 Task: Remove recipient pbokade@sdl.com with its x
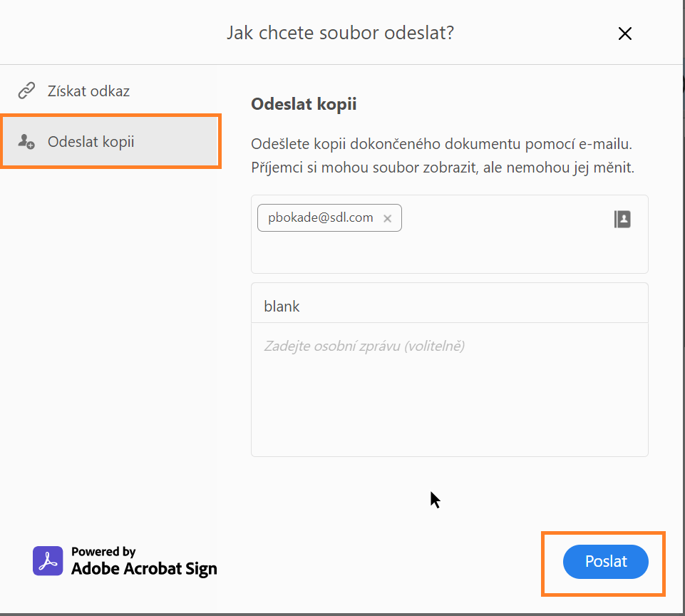(388, 219)
